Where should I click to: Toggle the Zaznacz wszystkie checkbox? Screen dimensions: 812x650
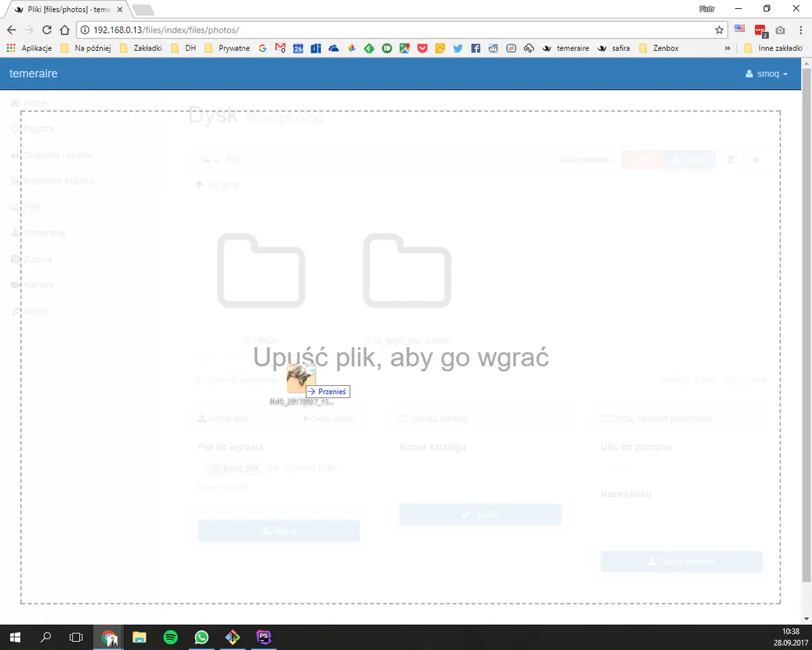coord(198,381)
